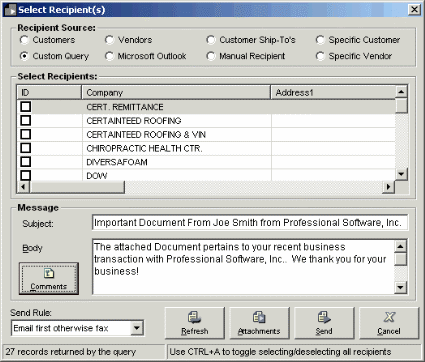Screen dimensions: 425x362
Task: Open the Attachments button
Action: coord(259,323)
